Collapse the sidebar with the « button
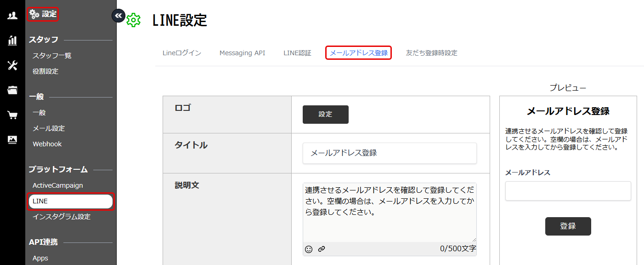Viewport: 644px width, 265px height. point(118,15)
